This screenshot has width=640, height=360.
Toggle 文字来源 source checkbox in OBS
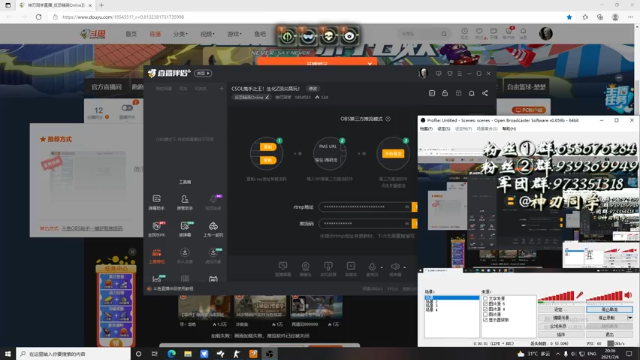tap(485, 298)
